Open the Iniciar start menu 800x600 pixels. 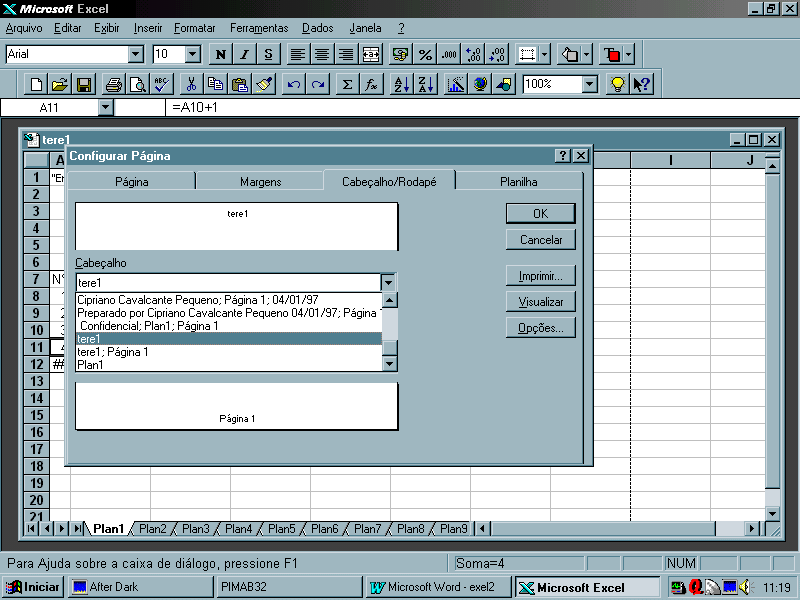click(32, 587)
